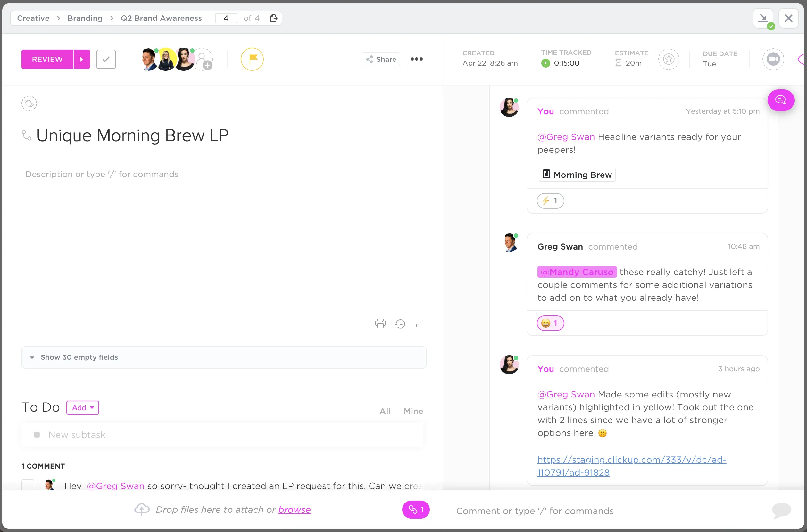Open description history clock icon
Viewport: 807px width, 532px height.
(400, 324)
